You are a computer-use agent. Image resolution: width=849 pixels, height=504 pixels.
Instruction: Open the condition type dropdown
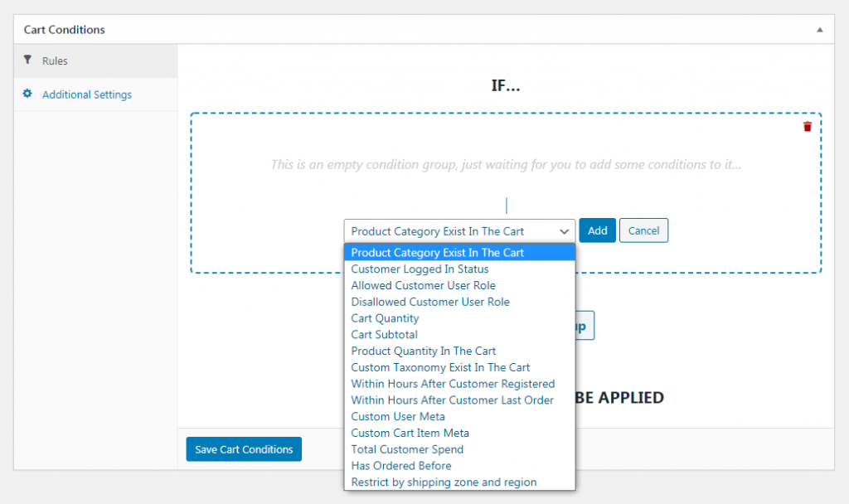[459, 231]
